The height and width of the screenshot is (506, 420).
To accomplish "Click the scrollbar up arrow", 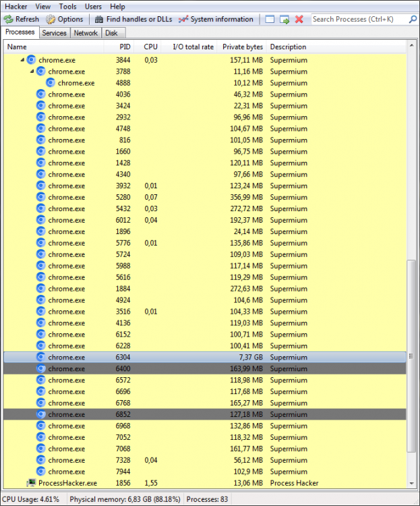I will 411,45.
